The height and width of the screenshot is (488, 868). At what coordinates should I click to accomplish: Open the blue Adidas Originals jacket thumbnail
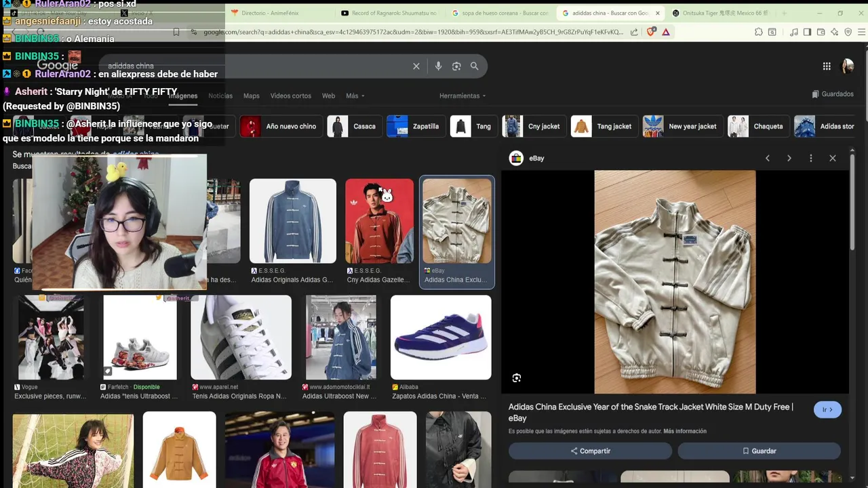click(x=293, y=221)
